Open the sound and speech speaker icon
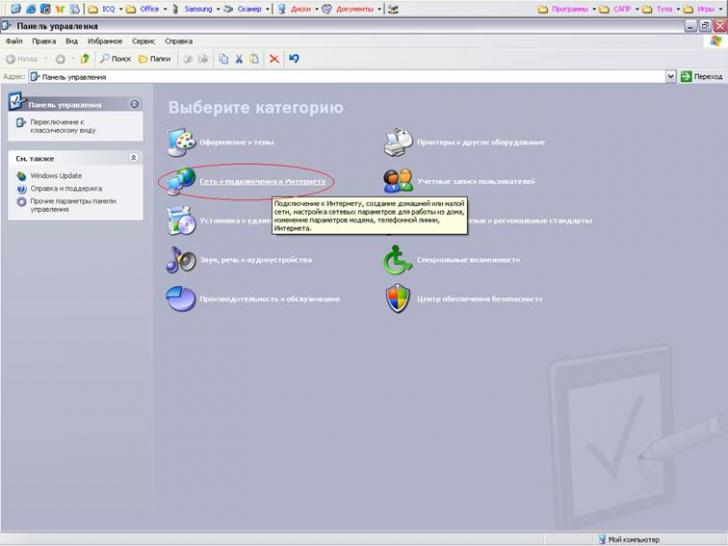This screenshot has height=546, width=728. point(181,259)
